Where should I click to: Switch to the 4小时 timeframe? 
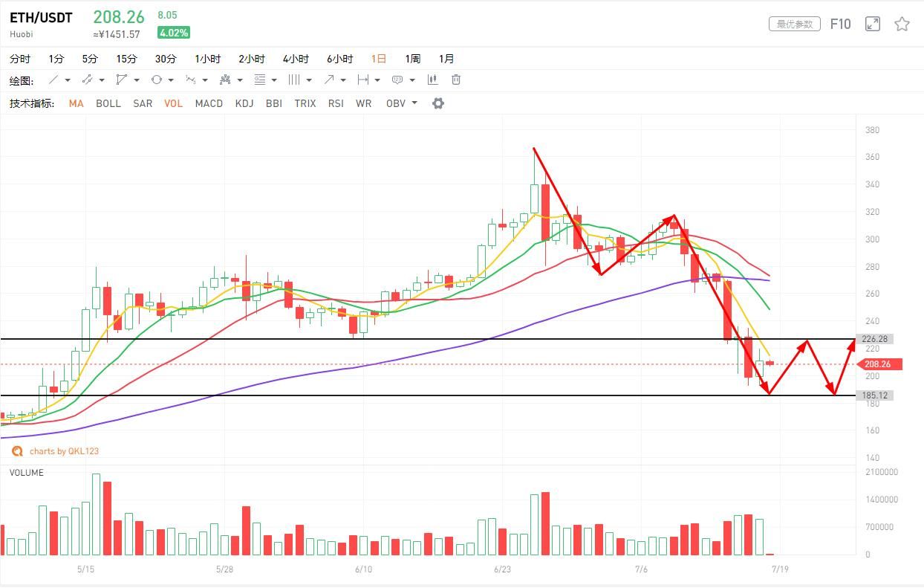pyautogui.click(x=296, y=59)
